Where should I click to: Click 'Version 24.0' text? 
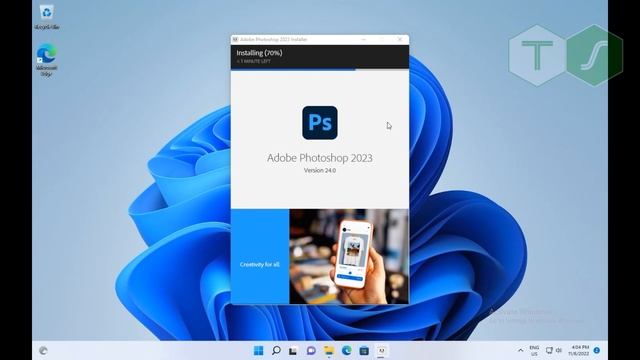point(320,171)
